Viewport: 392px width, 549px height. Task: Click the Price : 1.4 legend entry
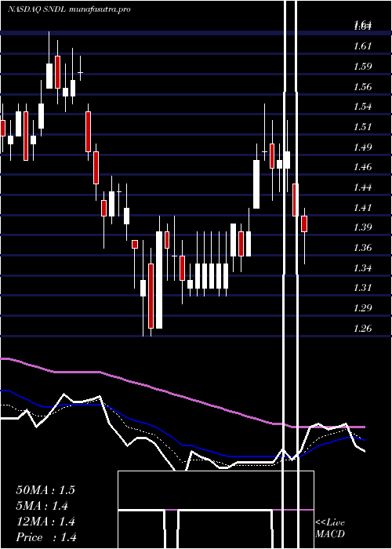click(x=46, y=537)
